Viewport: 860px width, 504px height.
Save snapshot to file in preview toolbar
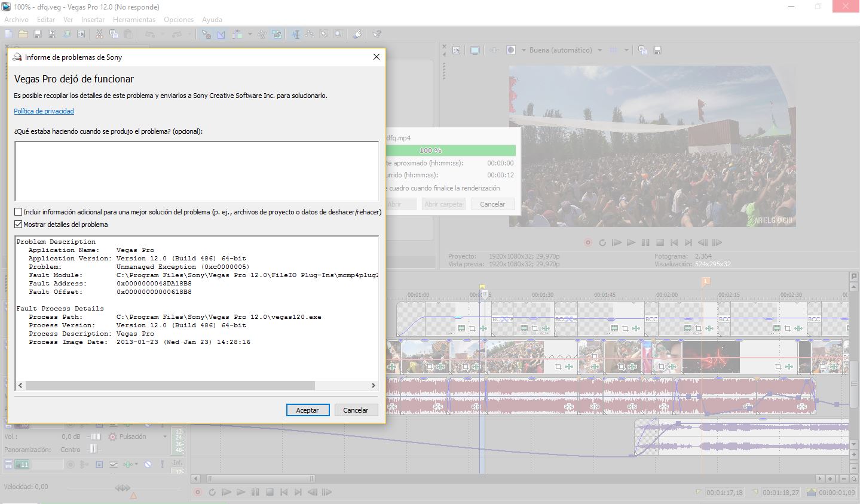657,50
